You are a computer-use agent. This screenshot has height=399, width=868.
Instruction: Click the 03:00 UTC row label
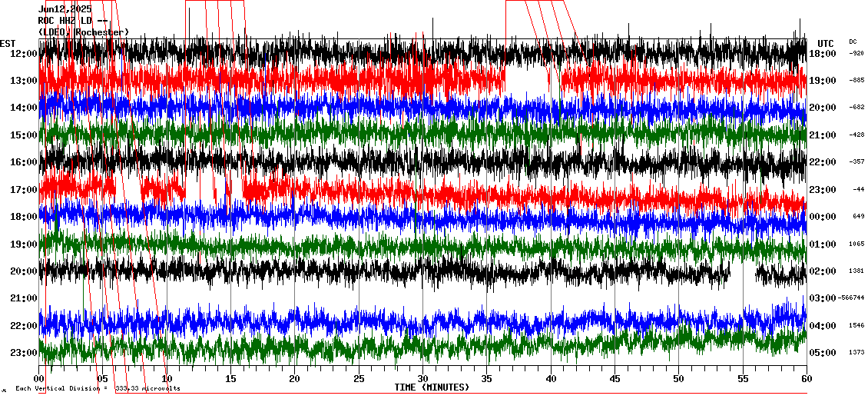(x=823, y=298)
